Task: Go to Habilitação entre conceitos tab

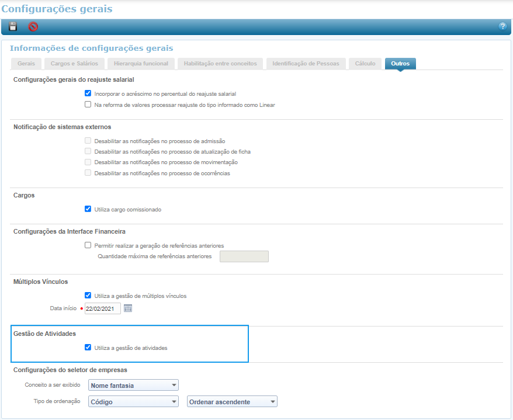Action: pyautogui.click(x=220, y=64)
